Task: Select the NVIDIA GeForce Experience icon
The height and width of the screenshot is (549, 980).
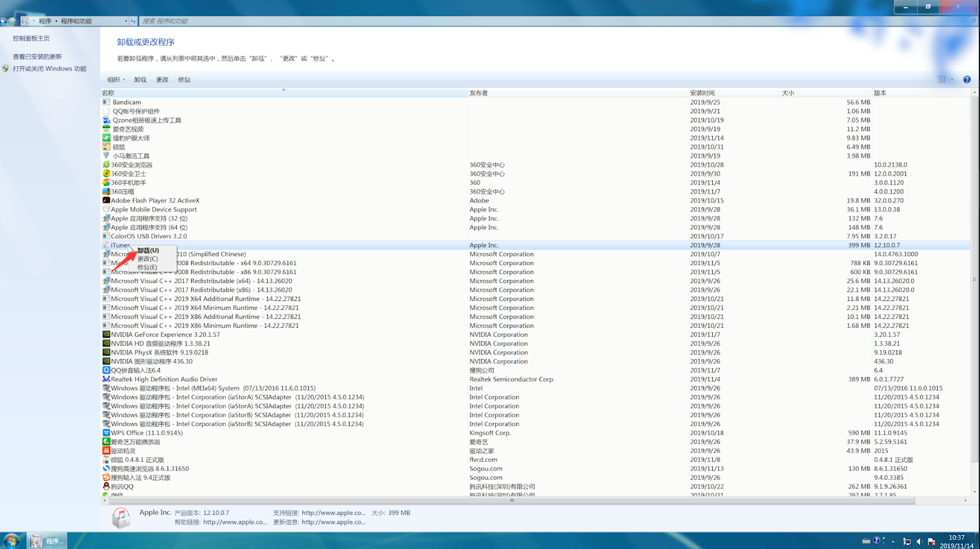Action: pos(106,334)
